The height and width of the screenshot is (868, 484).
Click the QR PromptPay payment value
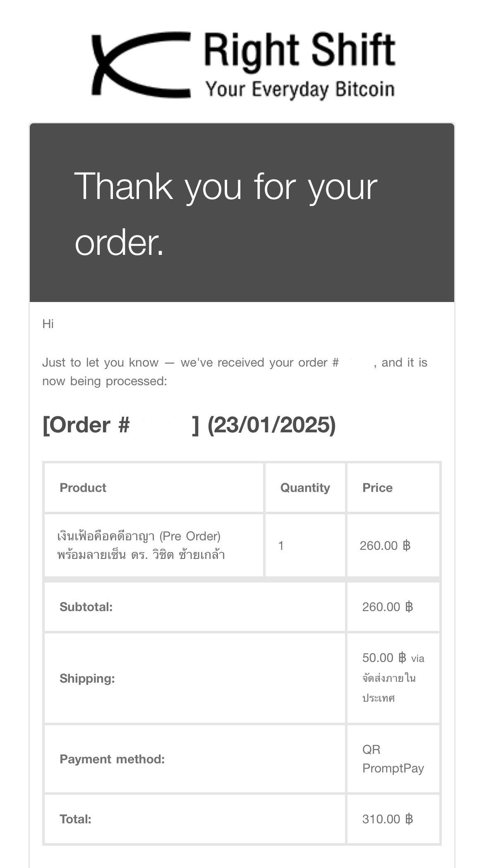coord(393,759)
